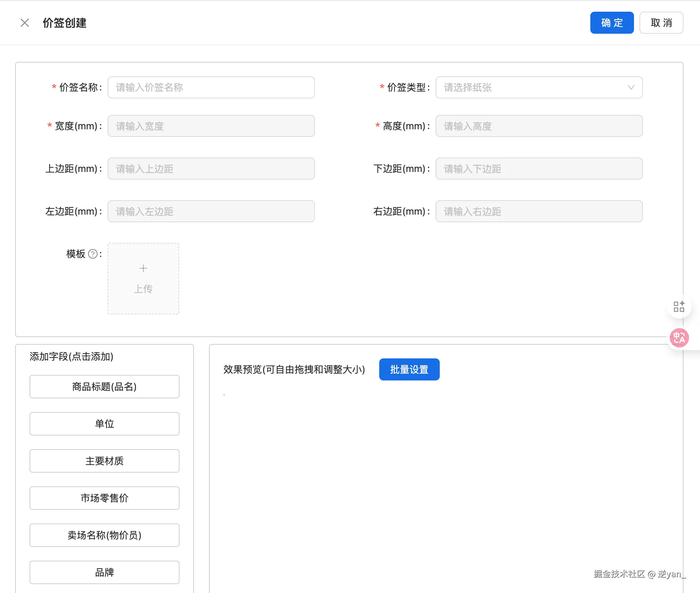Add the 商品标题(品名) field
The height and width of the screenshot is (593, 700).
pyautogui.click(x=105, y=387)
